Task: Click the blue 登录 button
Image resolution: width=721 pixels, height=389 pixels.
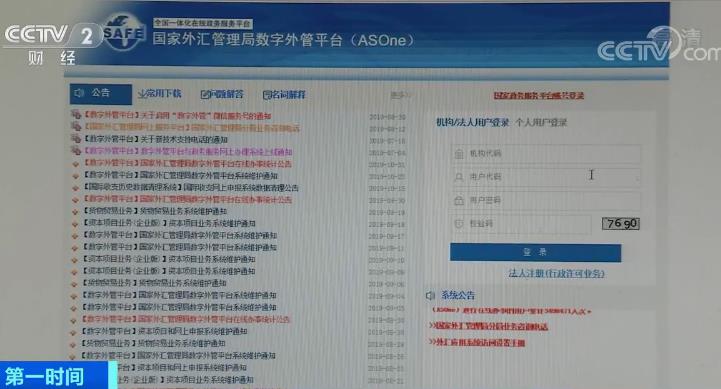Action: 535,252
